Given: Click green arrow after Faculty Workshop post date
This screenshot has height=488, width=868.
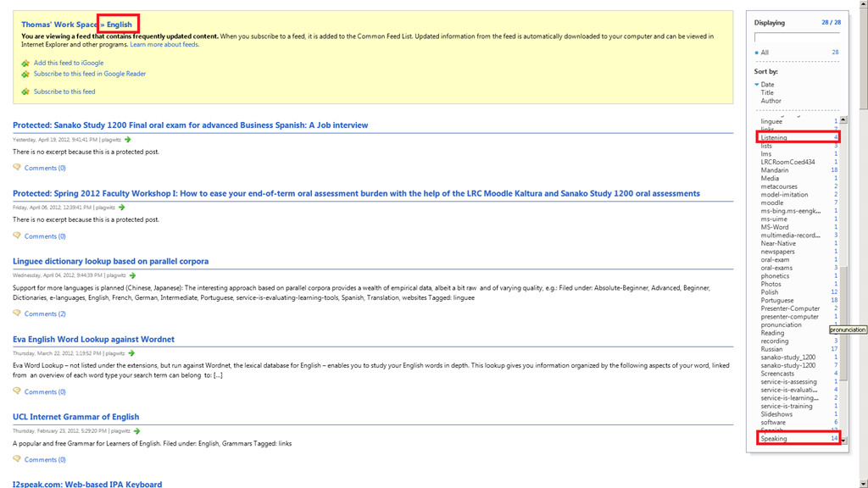Looking at the screenshot, I should pos(122,208).
